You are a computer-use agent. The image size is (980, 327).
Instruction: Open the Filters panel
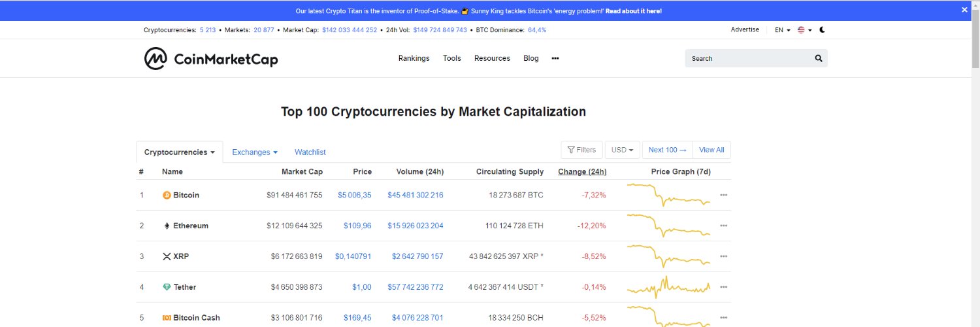tap(581, 150)
